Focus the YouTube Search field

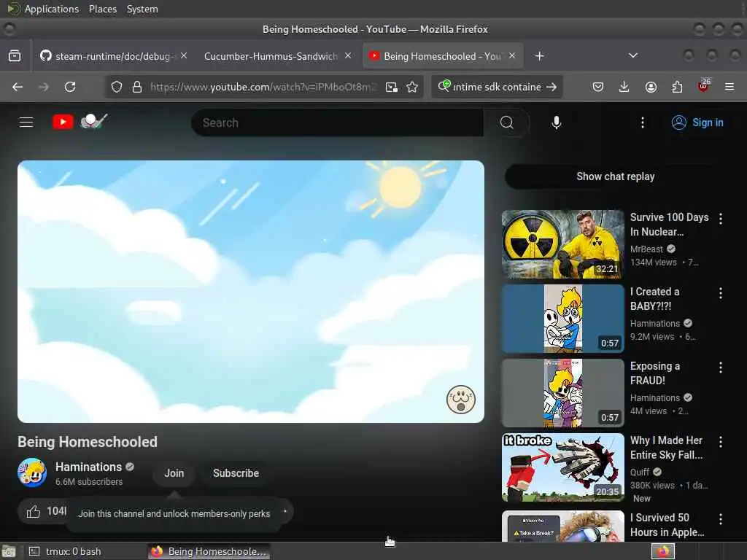[x=337, y=122]
